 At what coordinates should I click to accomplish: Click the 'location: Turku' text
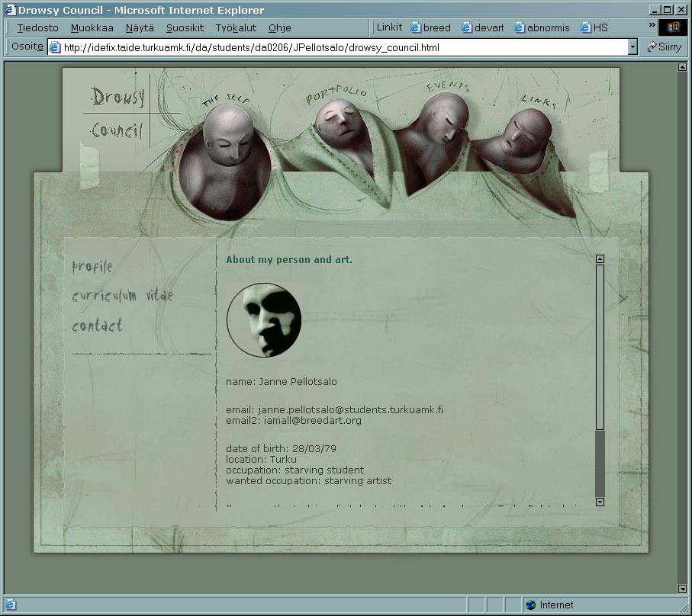[x=261, y=459]
